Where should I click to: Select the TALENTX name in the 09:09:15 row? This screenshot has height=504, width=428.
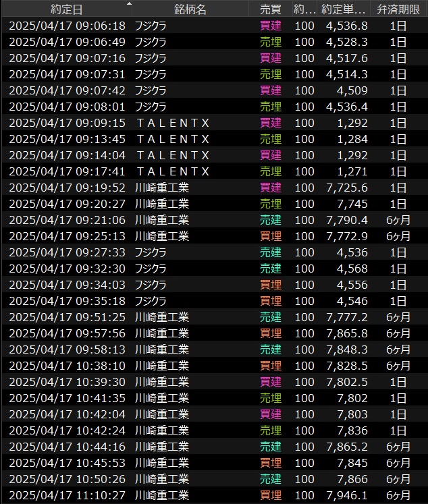pyautogui.click(x=173, y=123)
